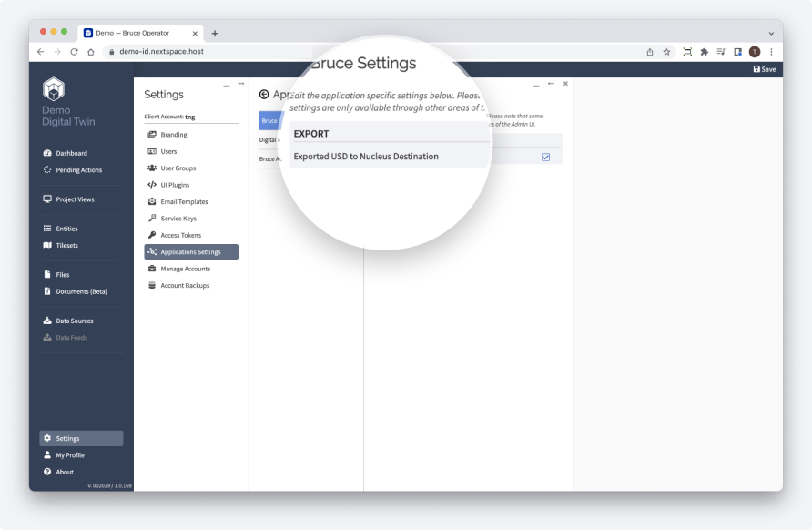Close the Demo — Bruce Operator tab
Image resolution: width=812 pixels, height=530 pixels.
195,33
